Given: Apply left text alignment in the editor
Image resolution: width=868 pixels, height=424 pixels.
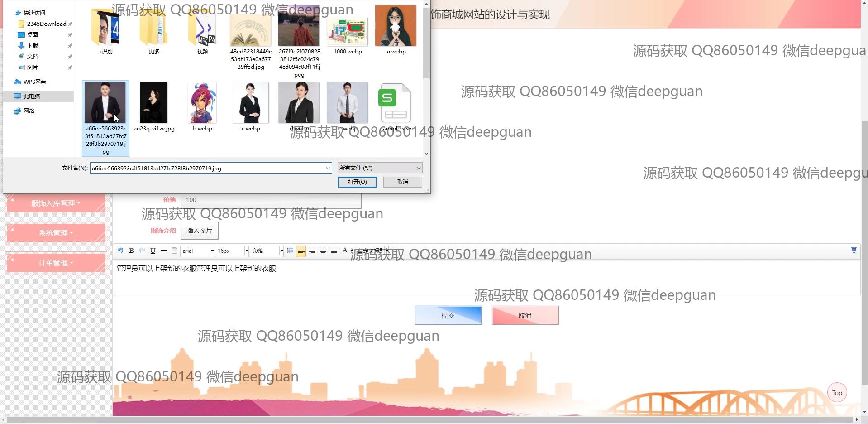Looking at the screenshot, I should tap(301, 251).
